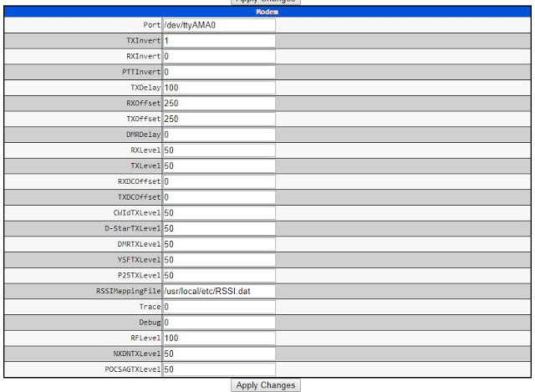This screenshot has height=392, width=535.
Task: Focus the TXOffset input field
Action: tap(219, 119)
